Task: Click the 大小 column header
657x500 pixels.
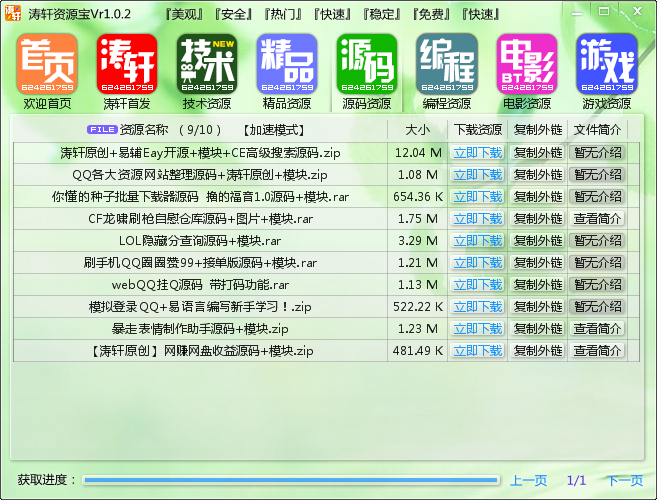Action: [x=417, y=130]
